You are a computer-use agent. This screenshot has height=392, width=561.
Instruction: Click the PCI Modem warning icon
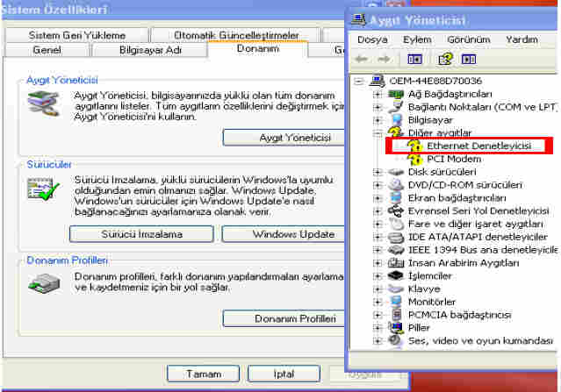click(x=415, y=160)
